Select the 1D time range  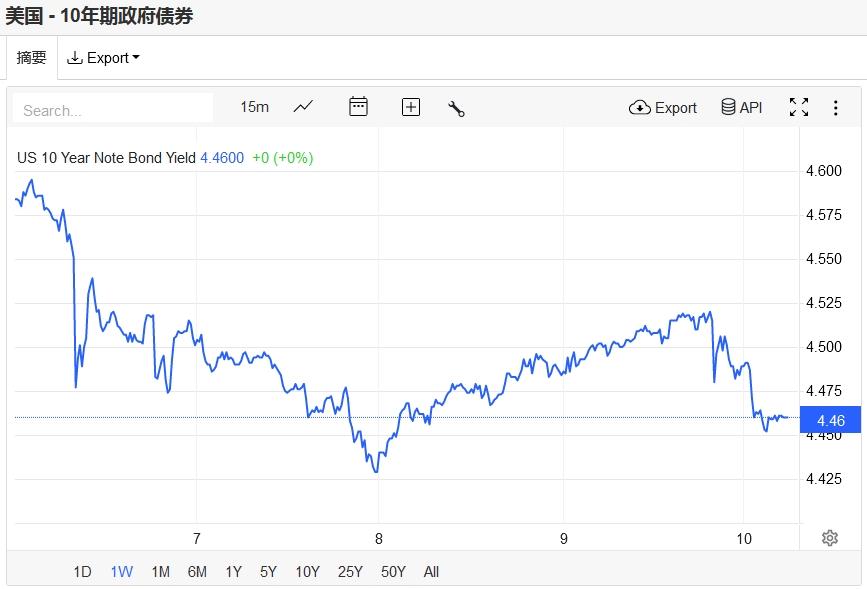tap(82, 572)
